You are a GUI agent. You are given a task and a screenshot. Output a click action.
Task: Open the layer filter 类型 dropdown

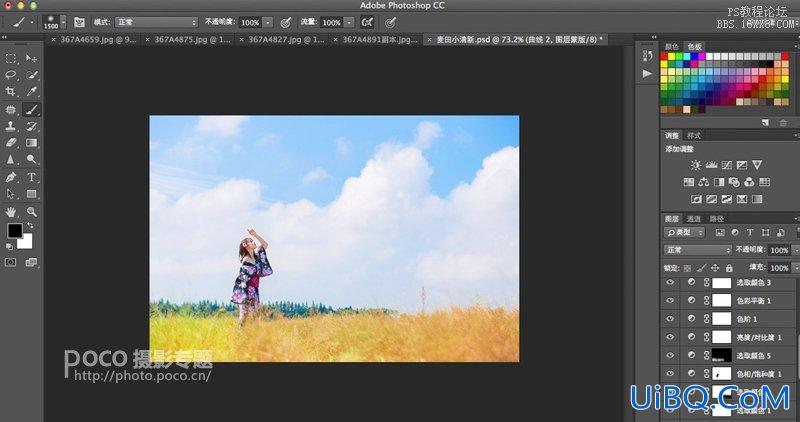click(x=684, y=232)
